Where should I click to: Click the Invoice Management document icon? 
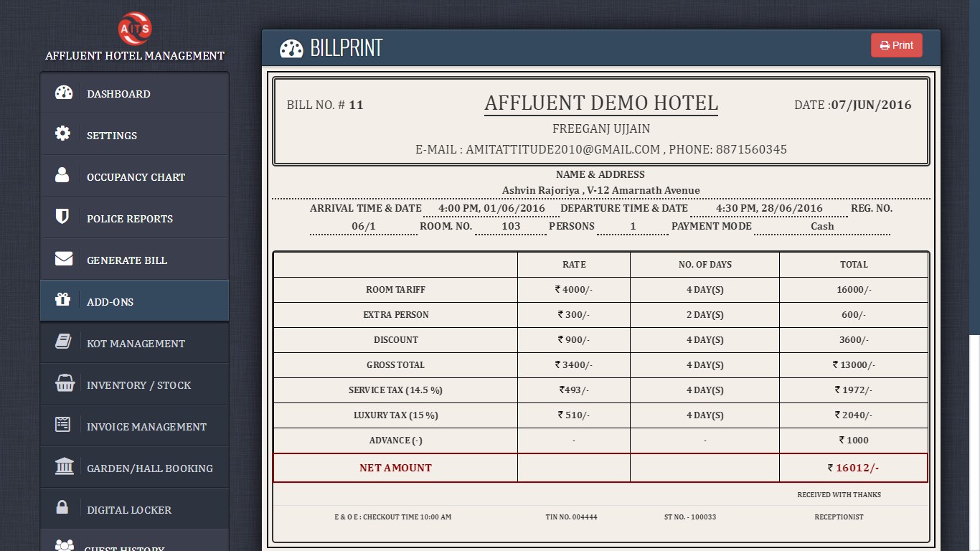[x=63, y=424]
